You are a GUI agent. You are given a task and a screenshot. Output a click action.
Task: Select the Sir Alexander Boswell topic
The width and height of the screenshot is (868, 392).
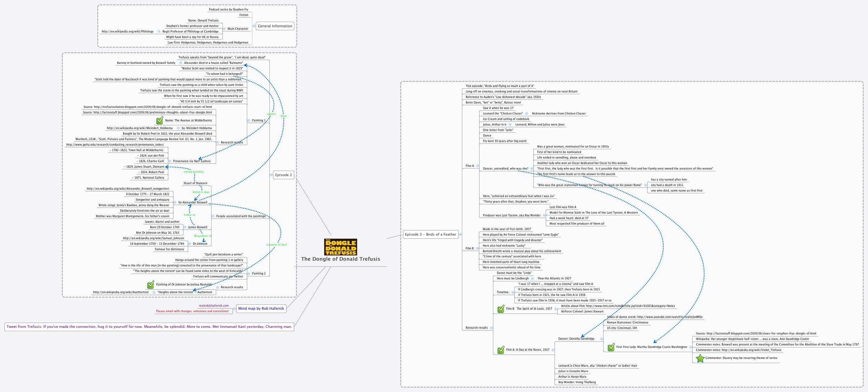pyautogui.click(x=193, y=202)
